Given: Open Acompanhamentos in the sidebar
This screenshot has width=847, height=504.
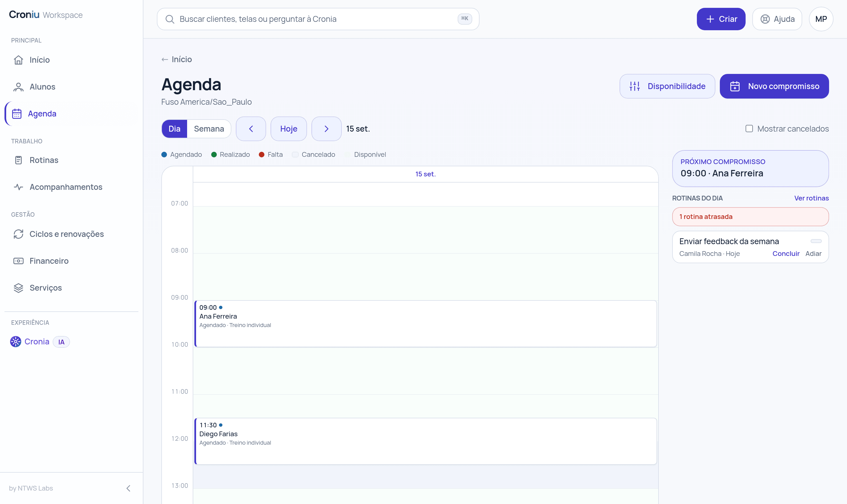Looking at the screenshot, I should pyautogui.click(x=71, y=187).
